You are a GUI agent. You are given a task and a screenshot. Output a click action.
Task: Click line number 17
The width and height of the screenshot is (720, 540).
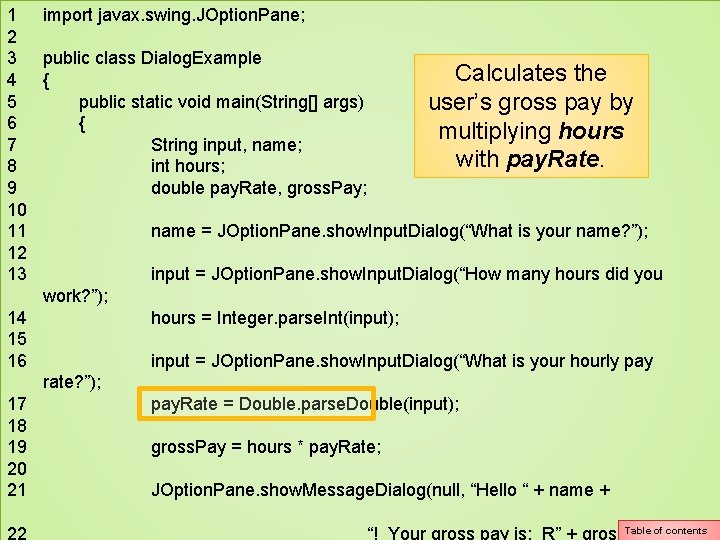(x=17, y=404)
